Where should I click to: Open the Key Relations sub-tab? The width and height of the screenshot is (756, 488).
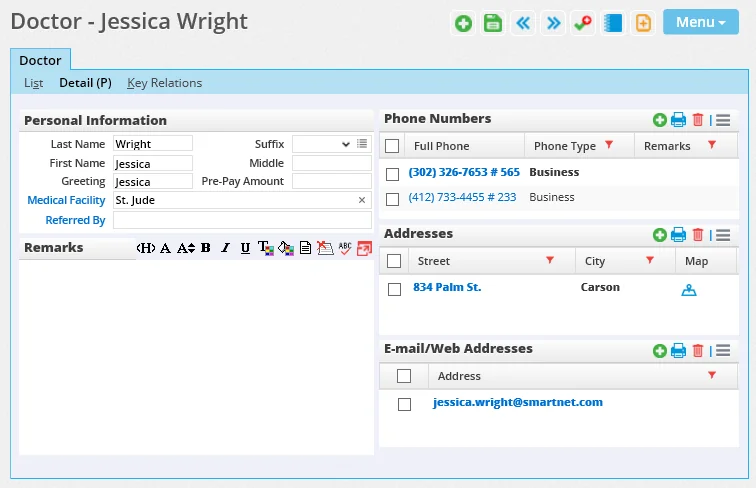coord(164,83)
